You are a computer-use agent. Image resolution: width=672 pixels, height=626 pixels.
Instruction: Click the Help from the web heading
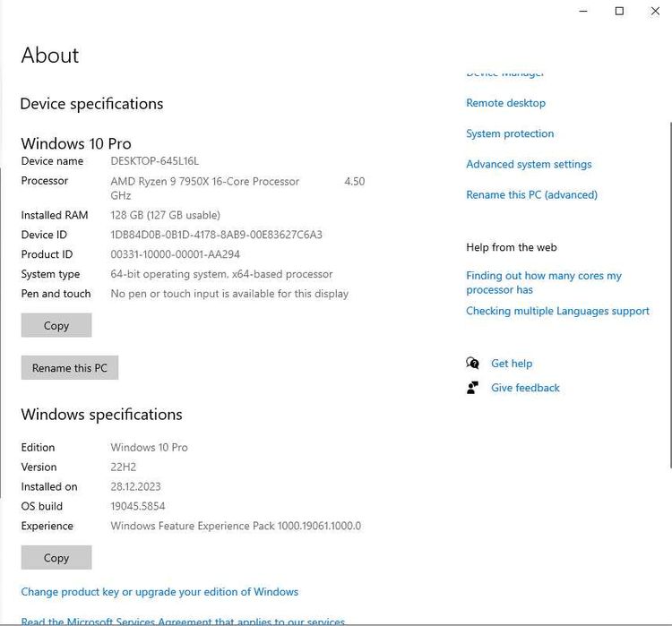pos(512,247)
